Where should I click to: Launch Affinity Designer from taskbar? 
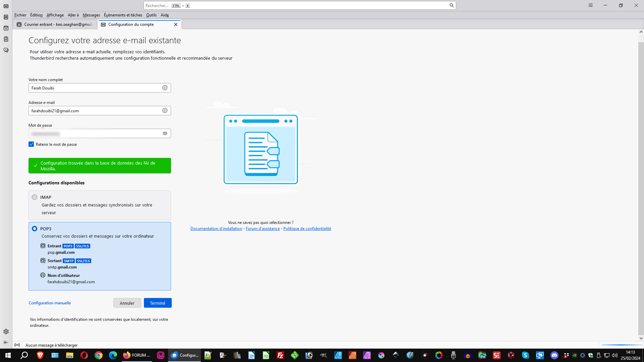(338, 355)
